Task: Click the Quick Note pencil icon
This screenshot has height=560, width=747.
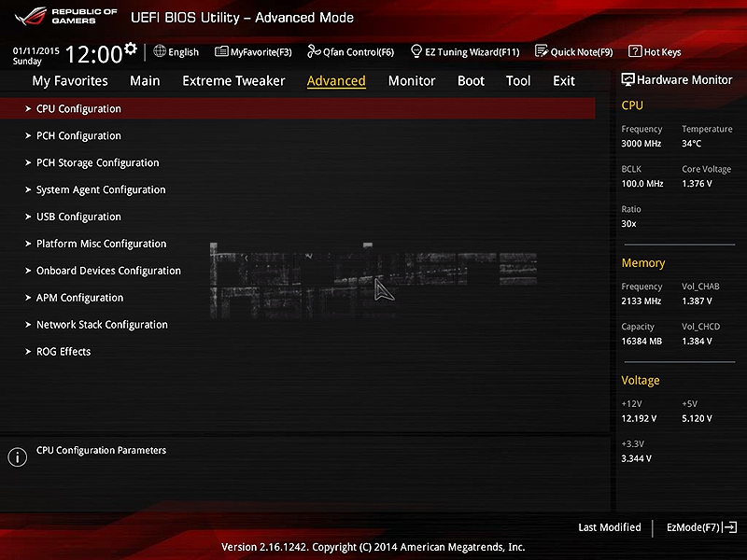Action: tap(542, 51)
